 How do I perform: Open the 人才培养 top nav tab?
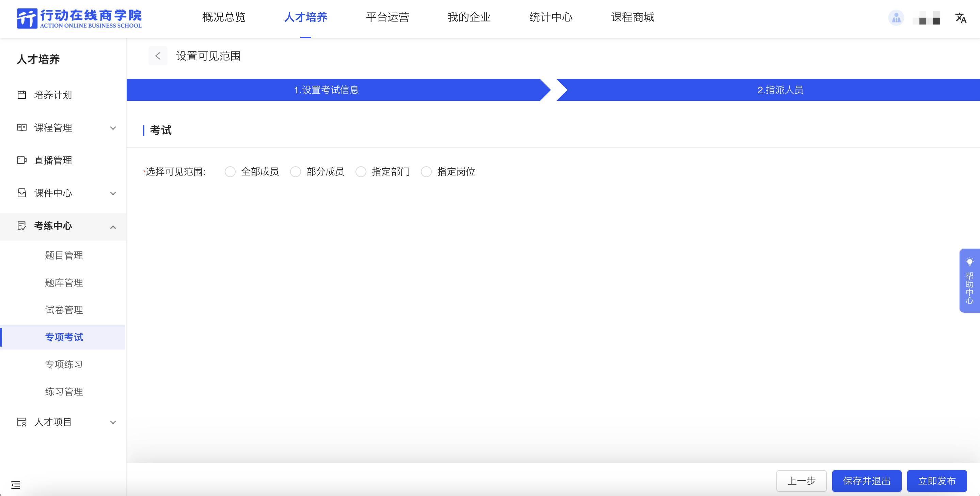(305, 17)
